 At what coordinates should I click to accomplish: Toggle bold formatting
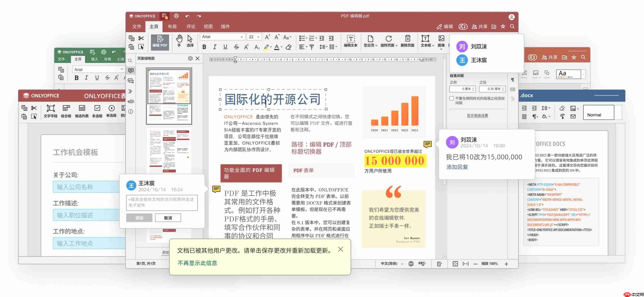(205, 47)
